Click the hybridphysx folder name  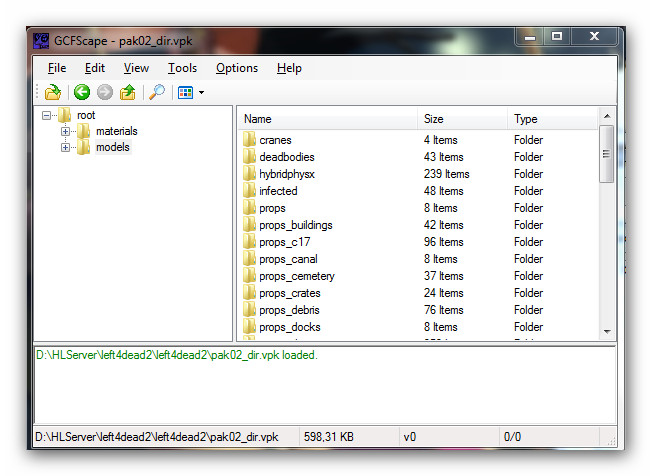tap(287, 174)
